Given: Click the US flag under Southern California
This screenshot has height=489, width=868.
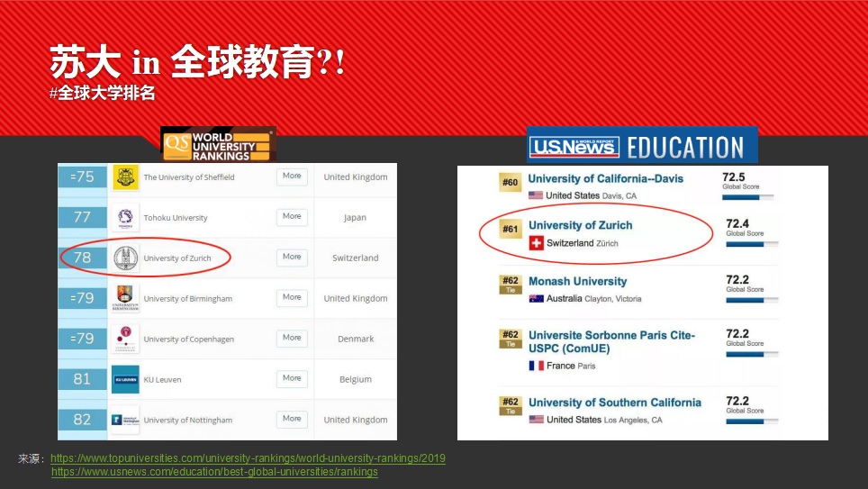Looking at the screenshot, I should 536,420.
